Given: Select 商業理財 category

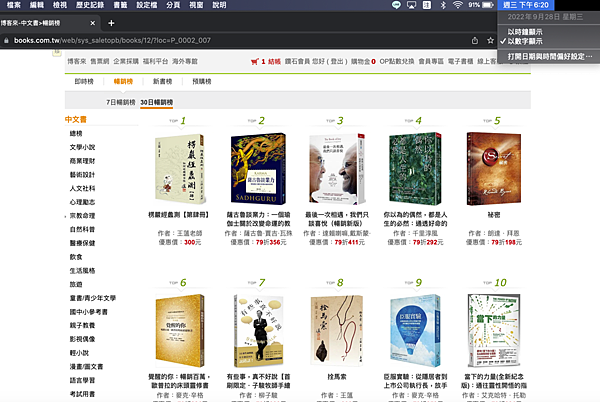Looking at the screenshot, I should pyautogui.click(x=82, y=161).
